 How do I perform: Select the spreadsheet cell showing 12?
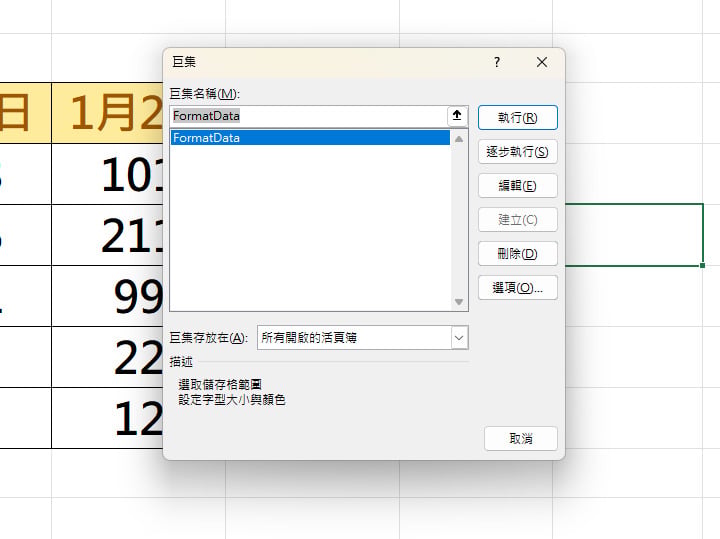point(107,418)
